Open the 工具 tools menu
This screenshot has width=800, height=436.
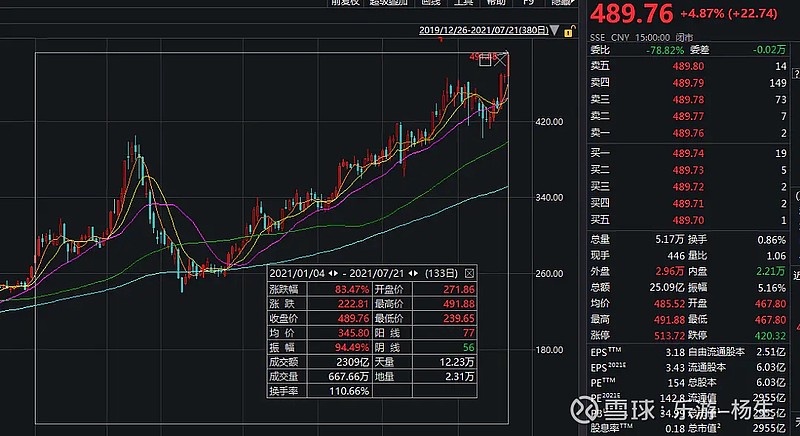pos(464,3)
